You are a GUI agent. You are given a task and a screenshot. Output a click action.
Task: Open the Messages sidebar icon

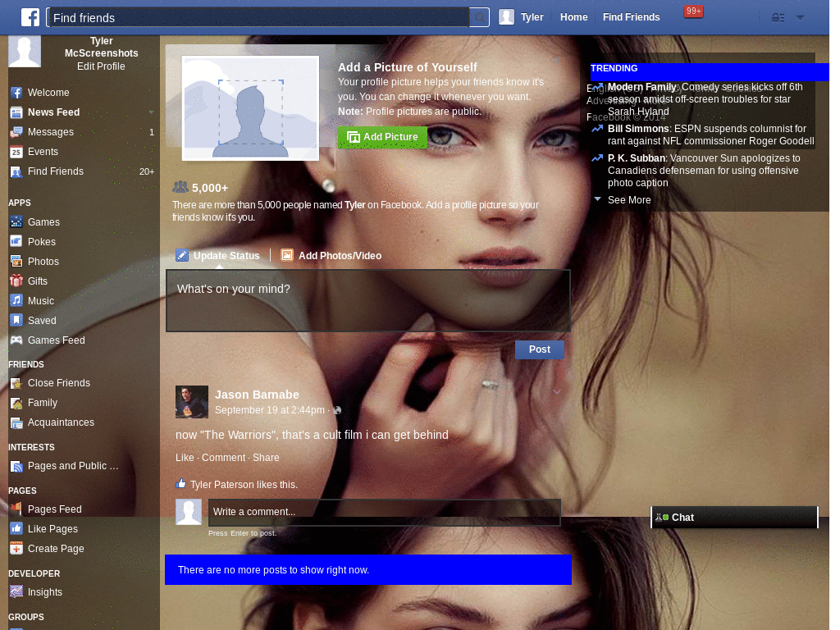(x=16, y=132)
